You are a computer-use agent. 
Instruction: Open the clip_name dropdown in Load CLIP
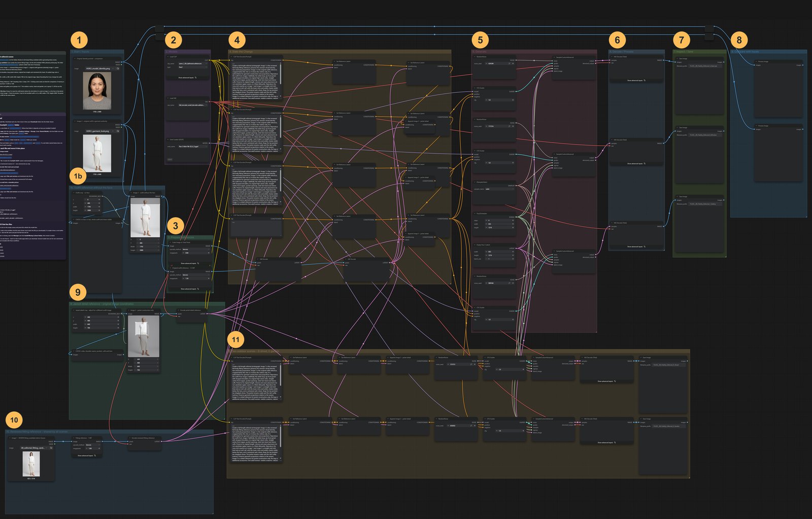[x=193, y=63]
